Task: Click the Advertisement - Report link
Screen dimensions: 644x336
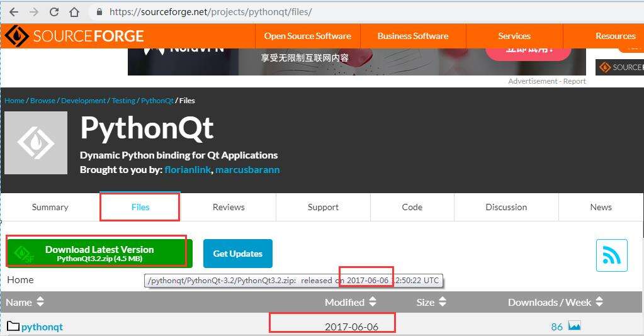Action: pyautogui.click(x=546, y=81)
